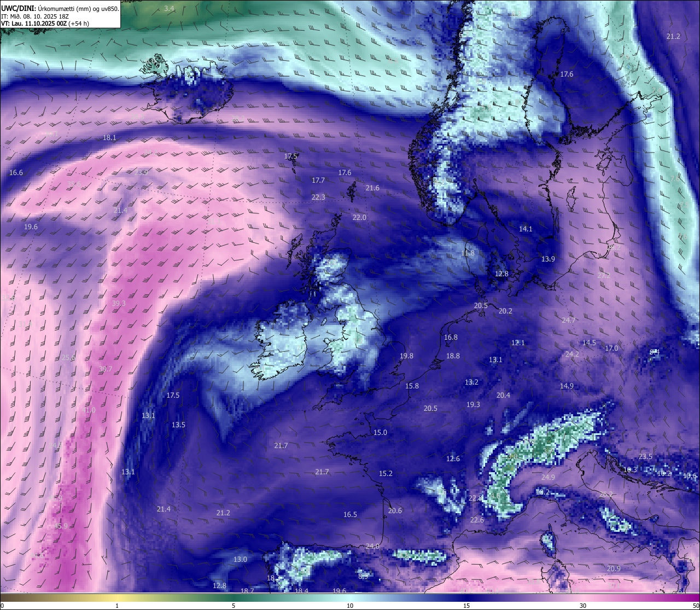Click the map value 3.4
The width and height of the screenshot is (700, 610).
pyautogui.click(x=169, y=8)
